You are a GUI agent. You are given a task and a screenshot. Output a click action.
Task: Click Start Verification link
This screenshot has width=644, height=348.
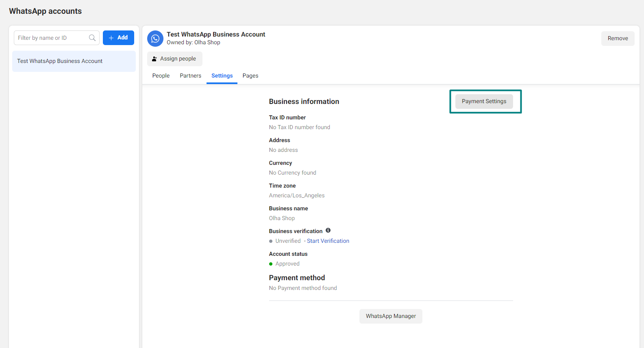point(328,241)
